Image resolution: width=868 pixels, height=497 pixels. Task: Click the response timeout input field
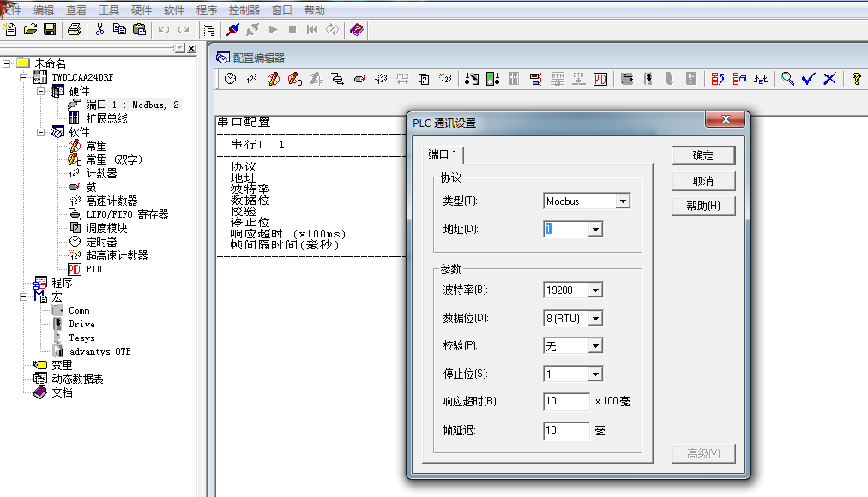(566, 402)
